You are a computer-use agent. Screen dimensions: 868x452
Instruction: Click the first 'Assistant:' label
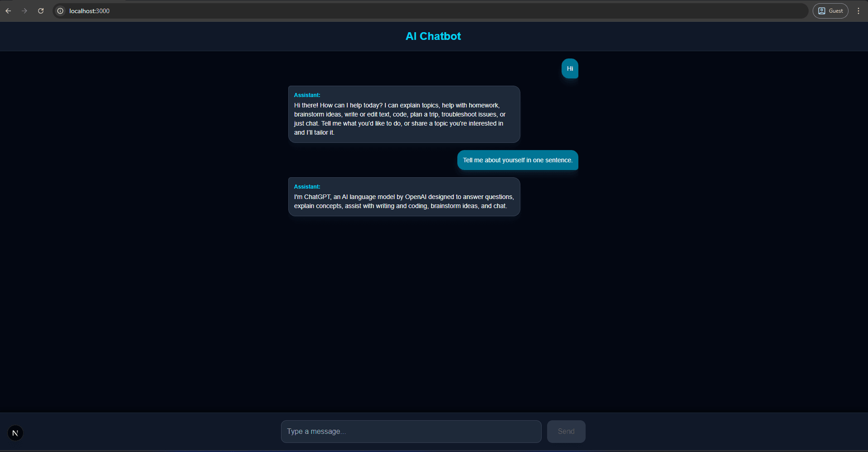[x=307, y=95]
